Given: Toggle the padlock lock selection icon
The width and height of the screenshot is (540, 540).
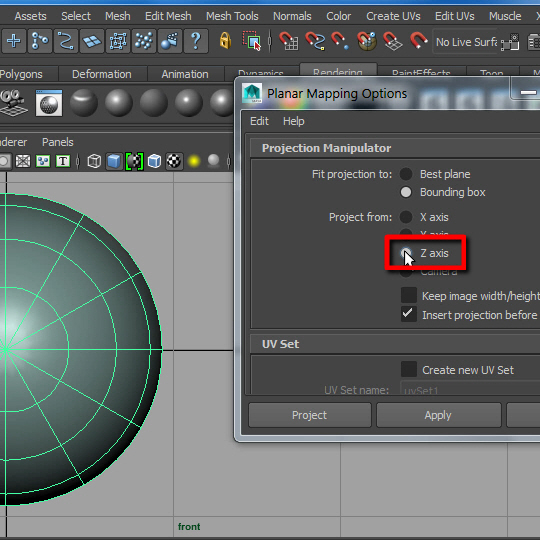Looking at the screenshot, I should pyautogui.click(x=225, y=41).
